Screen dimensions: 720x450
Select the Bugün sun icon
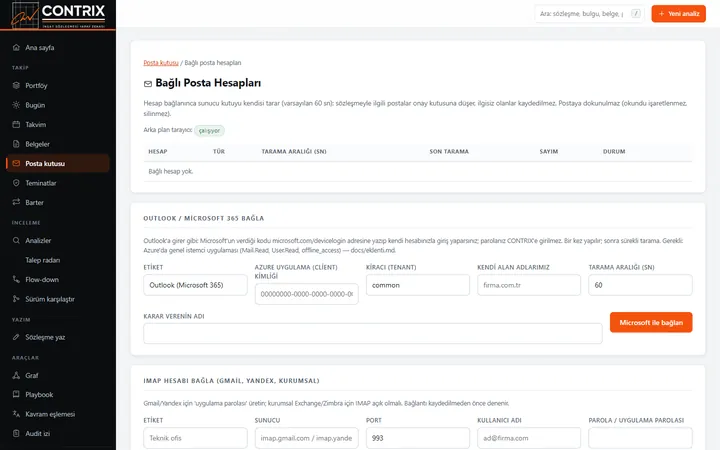point(16,105)
